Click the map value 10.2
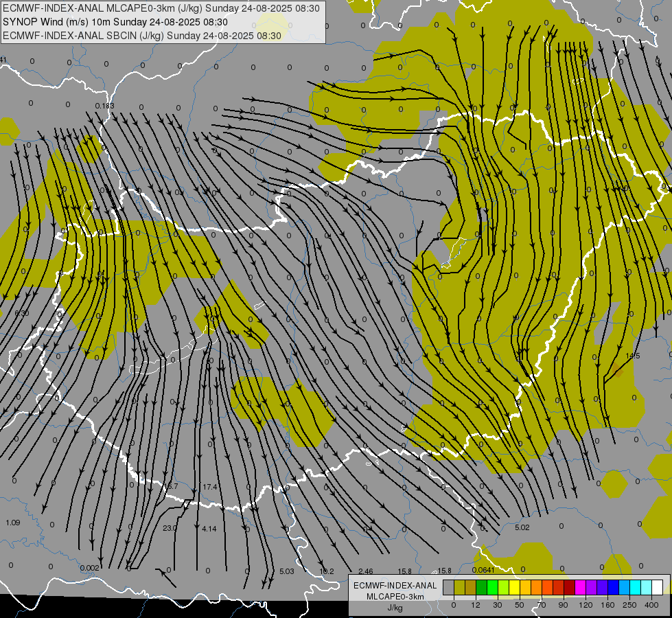The height and width of the screenshot is (618, 672). (x=327, y=571)
